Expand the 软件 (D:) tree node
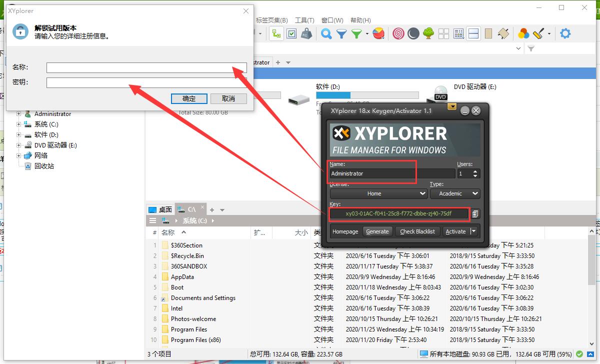 coord(19,135)
